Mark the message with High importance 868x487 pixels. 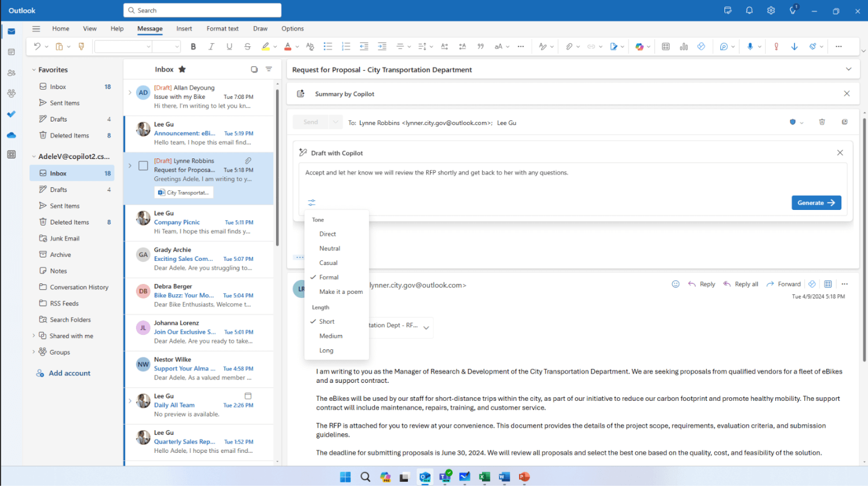(775, 46)
